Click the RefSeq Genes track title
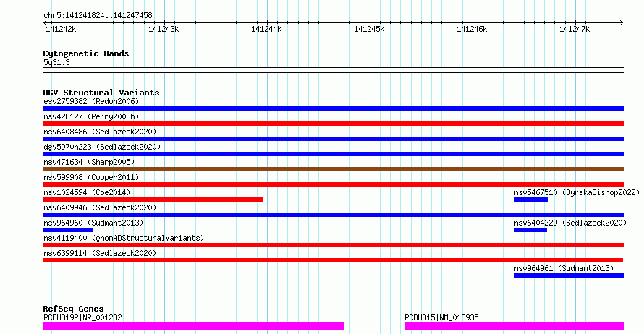644x334 pixels. click(x=73, y=309)
